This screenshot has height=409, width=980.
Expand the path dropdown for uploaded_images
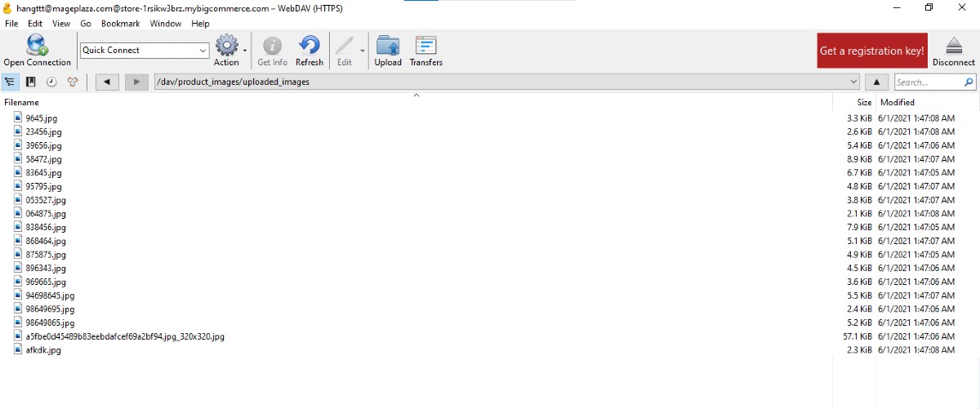[x=853, y=82]
